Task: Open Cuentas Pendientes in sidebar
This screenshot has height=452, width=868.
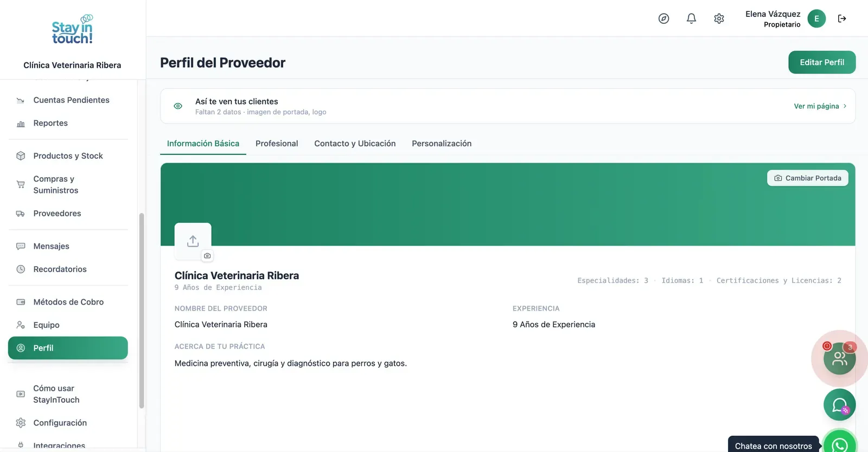Action: [x=68, y=100]
